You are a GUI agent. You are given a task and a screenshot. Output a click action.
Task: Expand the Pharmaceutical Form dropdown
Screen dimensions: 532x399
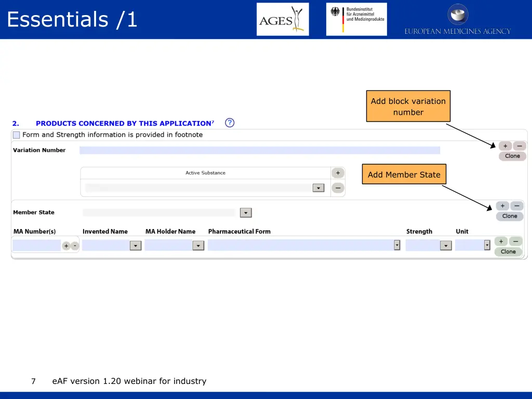[397, 245]
